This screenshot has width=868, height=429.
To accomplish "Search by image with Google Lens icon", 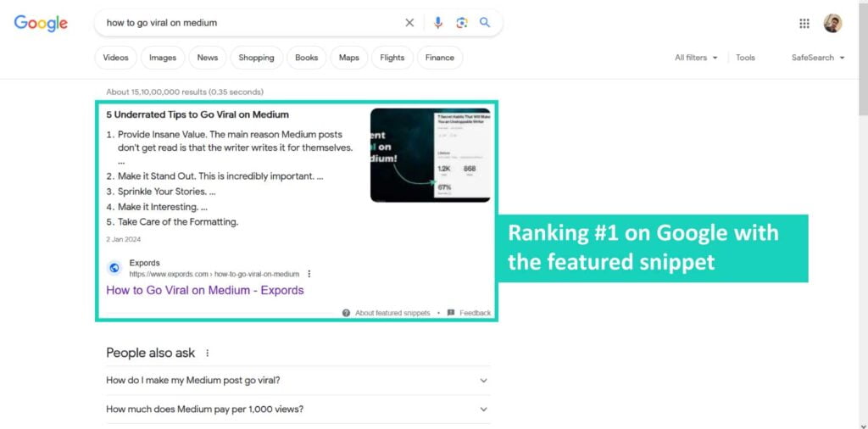I will (x=462, y=23).
